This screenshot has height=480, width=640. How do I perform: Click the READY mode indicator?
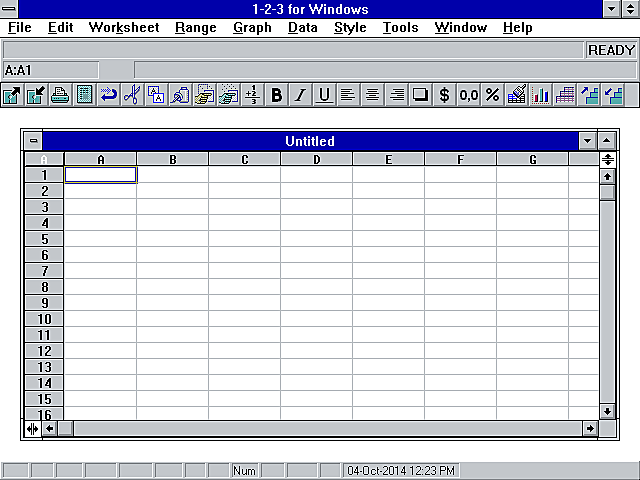pyautogui.click(x=611, y=50)
